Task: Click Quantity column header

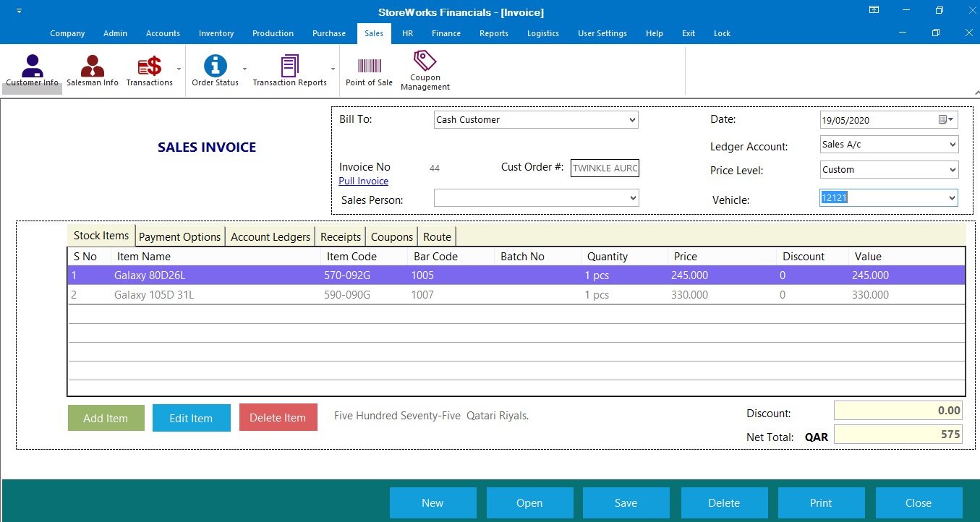Action: 624,257
